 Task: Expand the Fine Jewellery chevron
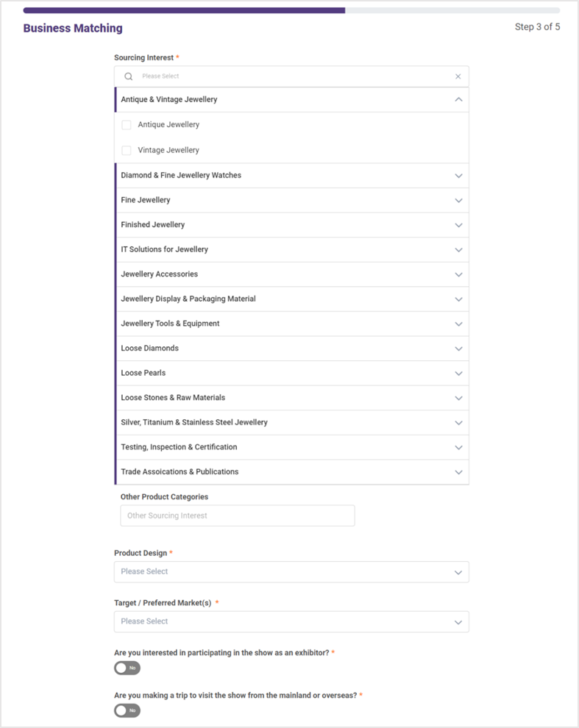(x=458, y=201)
